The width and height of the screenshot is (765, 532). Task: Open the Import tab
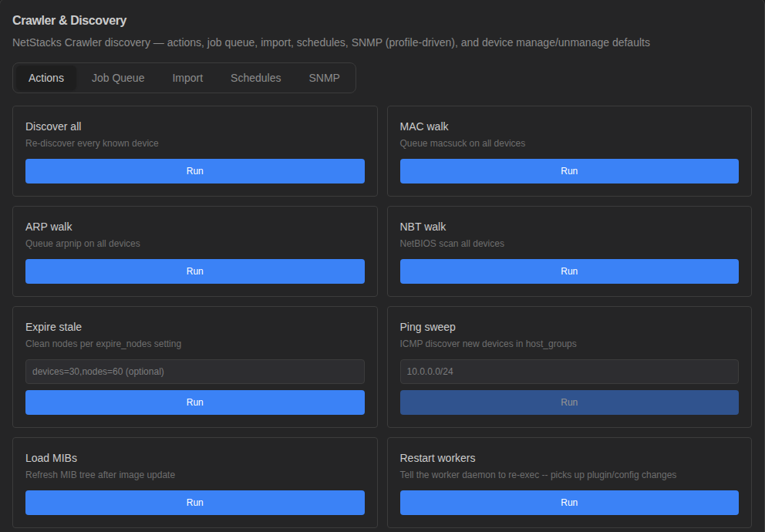(x=187, y=78)
